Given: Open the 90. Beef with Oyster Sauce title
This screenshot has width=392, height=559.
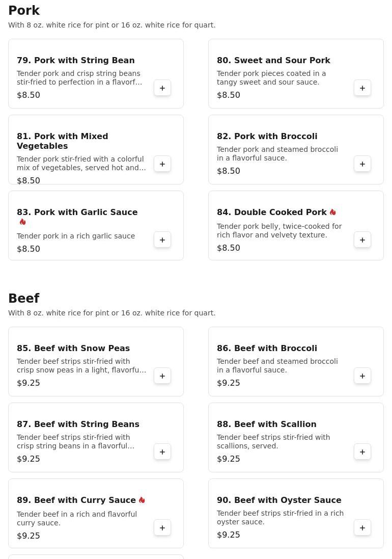Looking at the screenshot, I should (x=279, y=500).
